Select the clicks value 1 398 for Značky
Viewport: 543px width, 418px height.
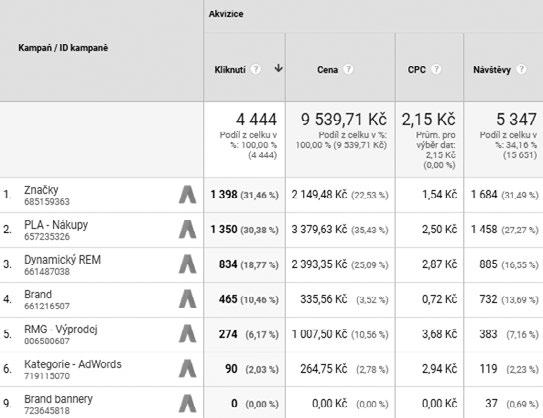click(224, 195)
